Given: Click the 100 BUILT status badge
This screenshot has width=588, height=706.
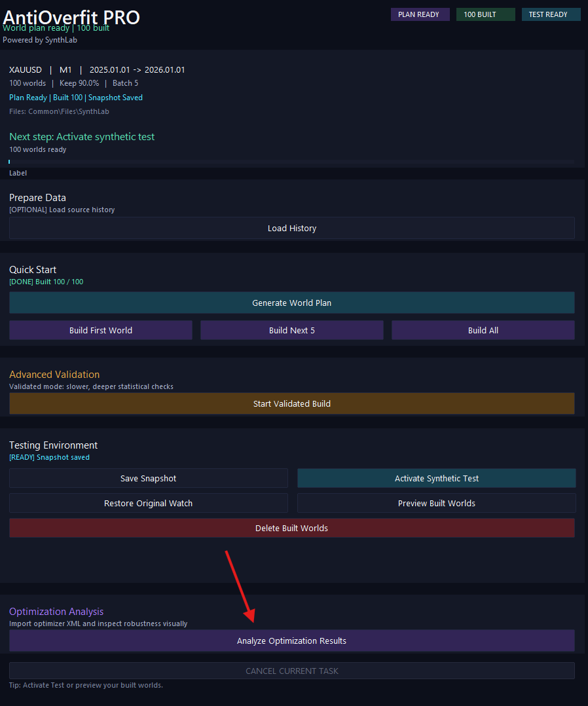Looking at the screenshot, I should (x=485, y=14).
